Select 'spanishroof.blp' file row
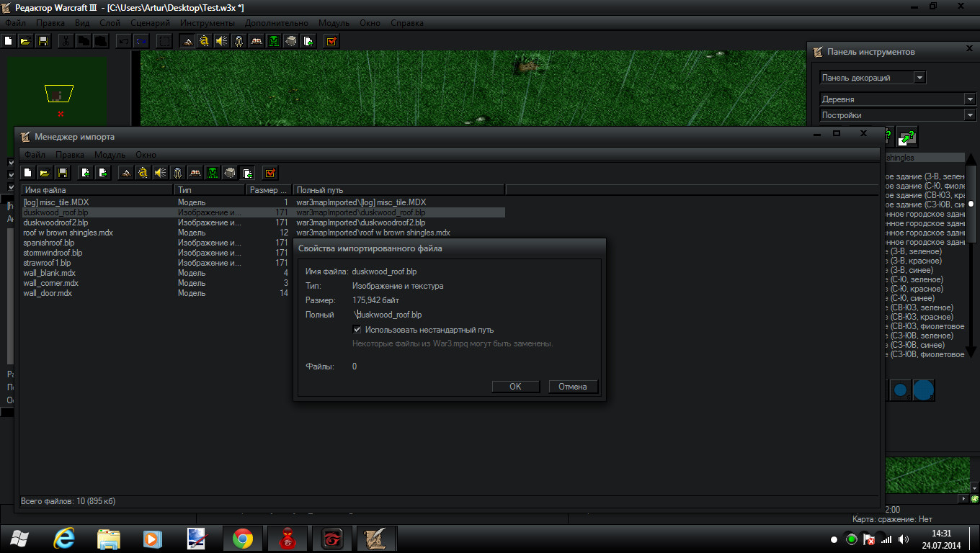Screen dimensions: 980x553 pos(156,243)
